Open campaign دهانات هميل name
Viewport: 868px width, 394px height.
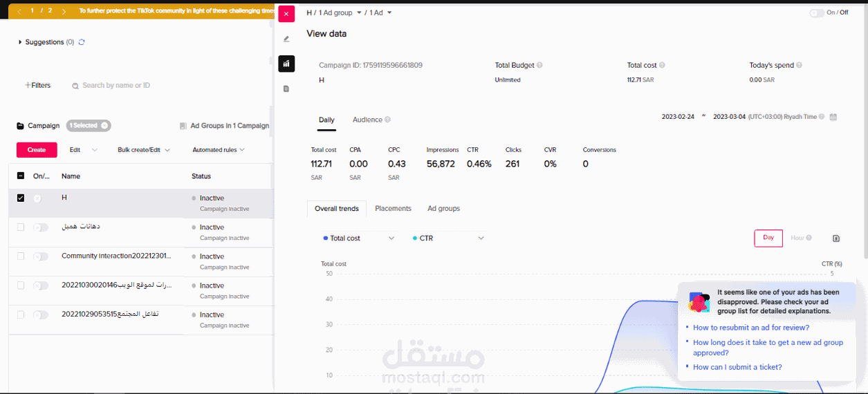click(81, 227)
